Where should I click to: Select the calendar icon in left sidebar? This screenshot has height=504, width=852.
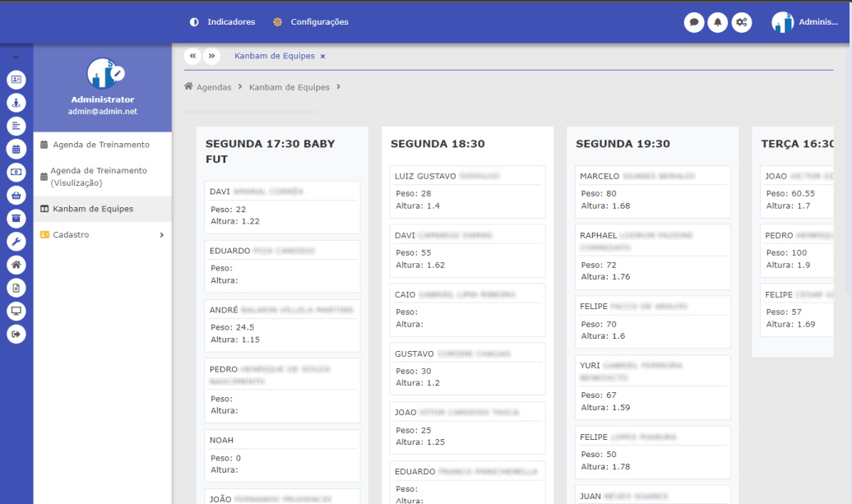[16, 149]
